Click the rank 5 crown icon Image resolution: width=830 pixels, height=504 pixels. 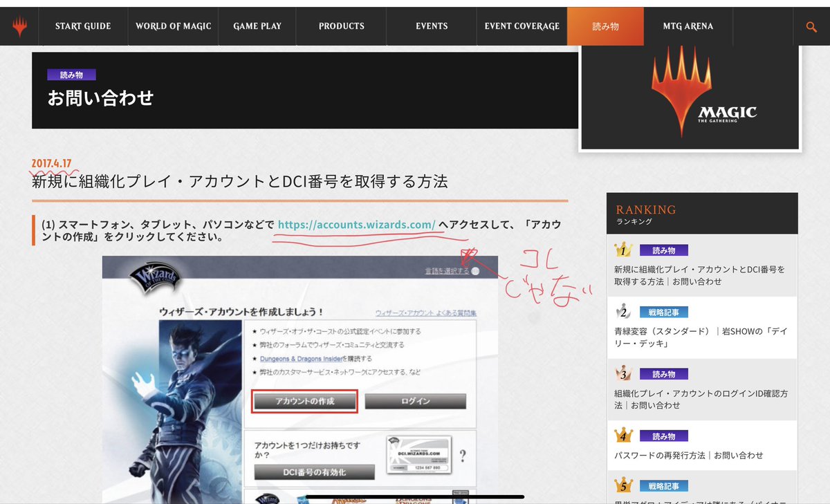[624, 485]
